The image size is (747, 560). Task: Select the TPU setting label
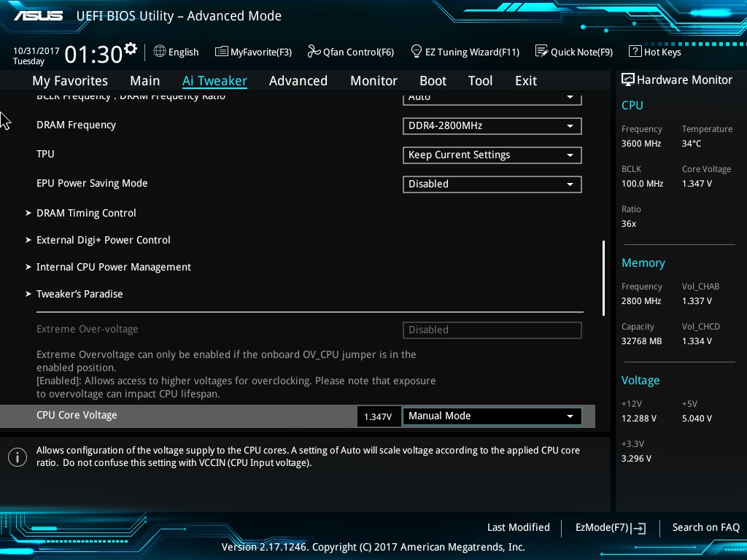45,154
